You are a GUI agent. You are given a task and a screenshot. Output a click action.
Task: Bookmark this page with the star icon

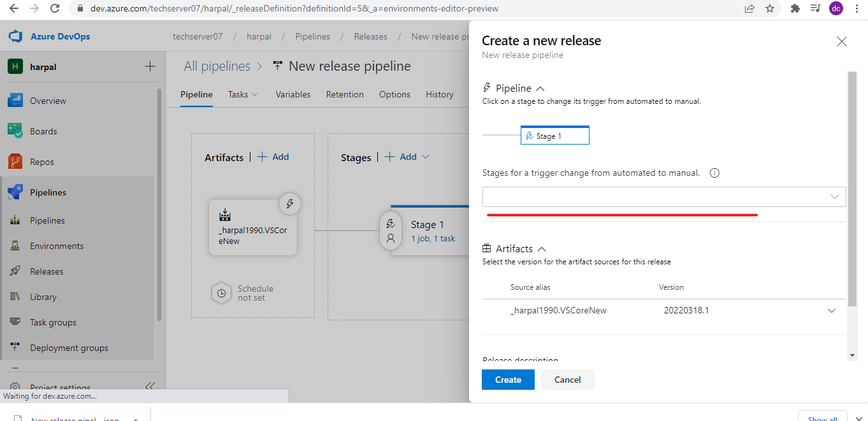tap(770, 8)
